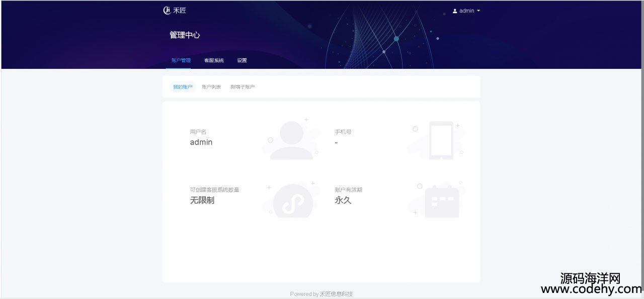Image resolution: width=644 pixels, height=299 pixels.
Task: Click the 禾匠 logo icon
Action: (x=167, y=10)
